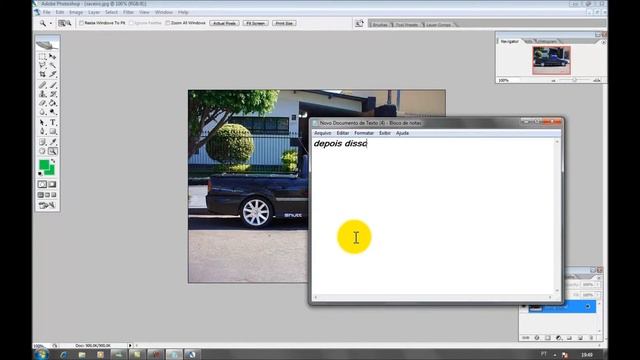The height and width of the screenshot is (360, 640).
Task: Open the Formatar menu in Notepad
Action: click(x=364, y=133)
